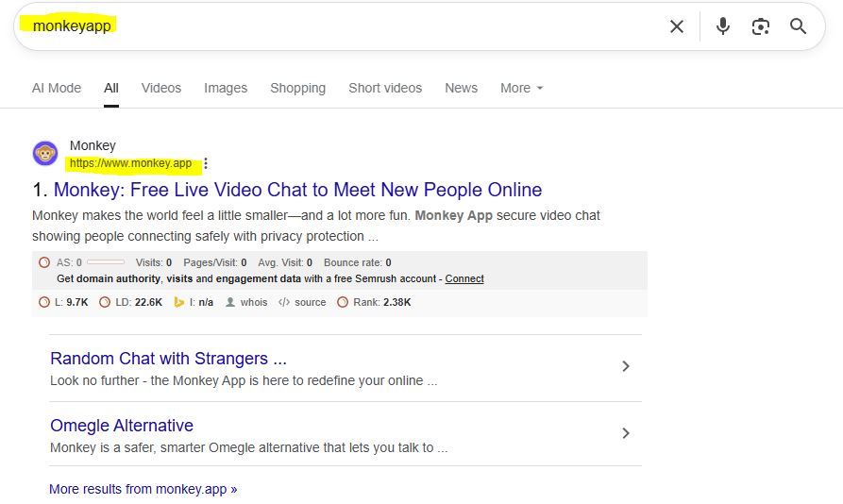The image size is (843, 504).
Task: Open Monkey: Free Live Video Chat result
Action: point(297,191)
